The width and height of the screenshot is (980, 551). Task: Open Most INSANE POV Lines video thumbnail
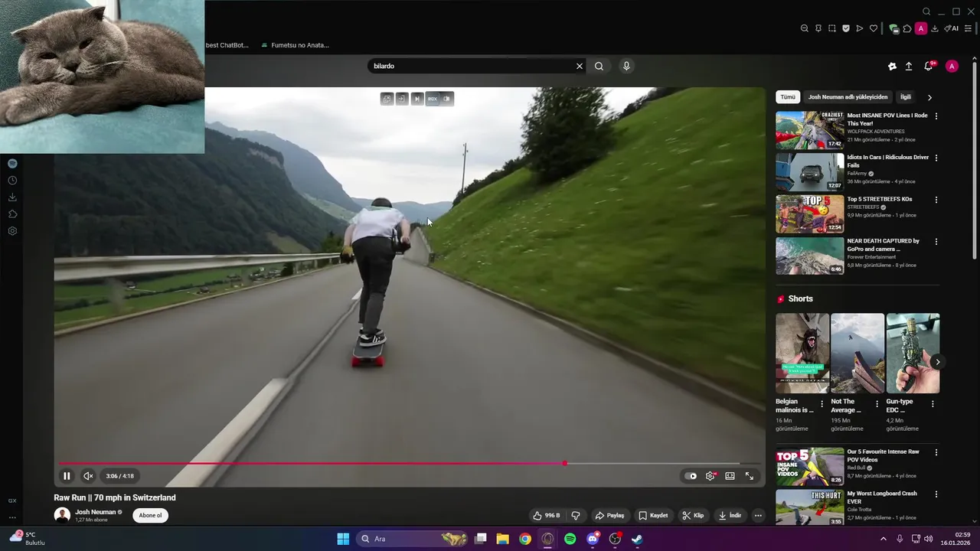tap(810, 130)
